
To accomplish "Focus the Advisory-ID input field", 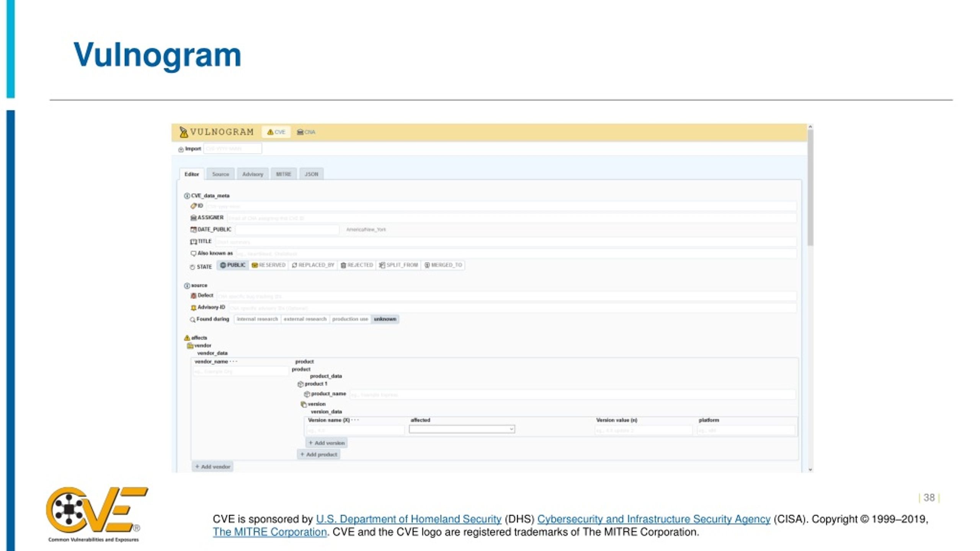I will pyautogui.click(x=513, y=308).
